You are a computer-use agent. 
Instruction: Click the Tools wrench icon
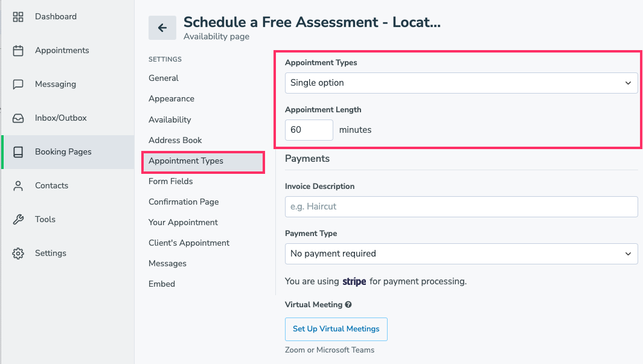click(18, 219)
